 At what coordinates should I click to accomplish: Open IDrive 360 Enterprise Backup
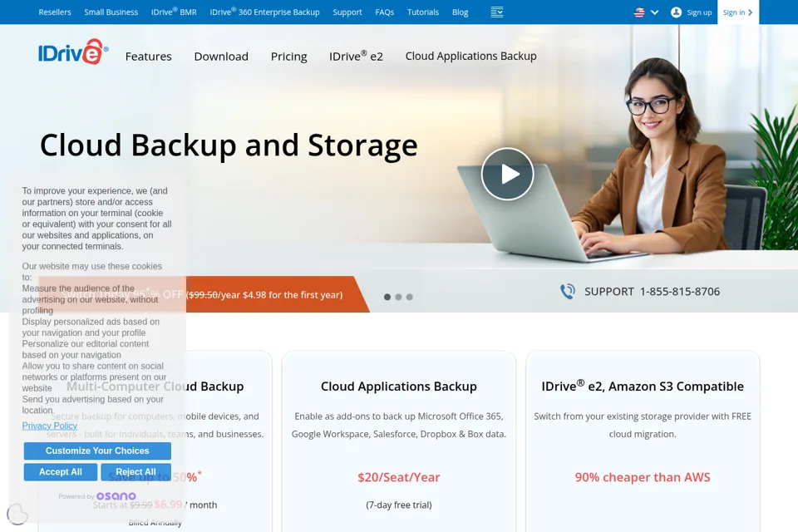point(264,12)
